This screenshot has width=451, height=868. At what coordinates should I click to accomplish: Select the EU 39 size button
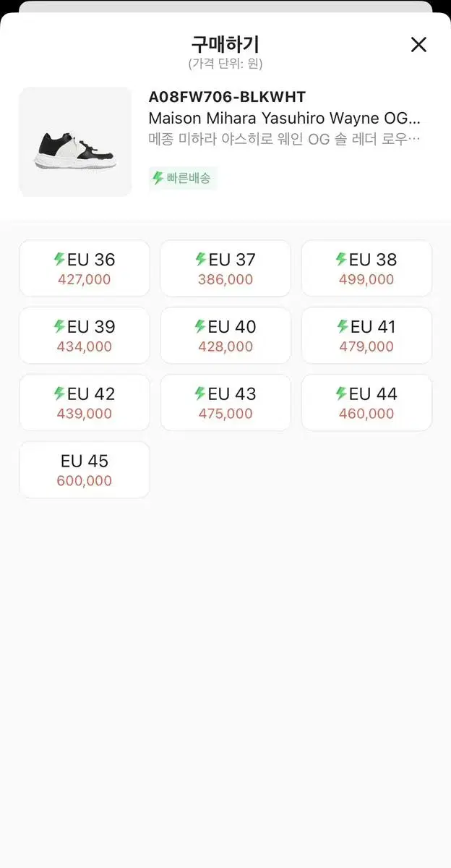point(84,336)
